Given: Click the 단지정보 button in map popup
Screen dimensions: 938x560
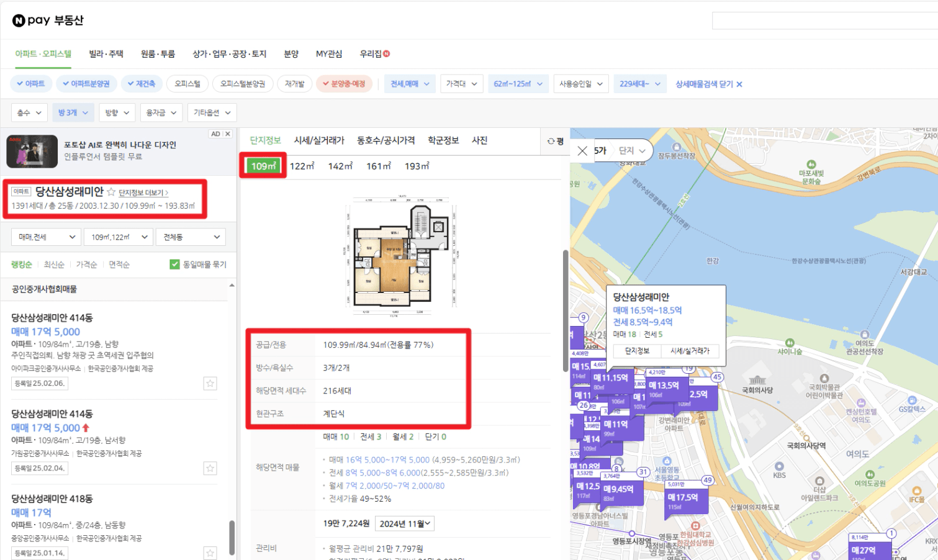Looking at the screenshot, I should coord(637,351).
